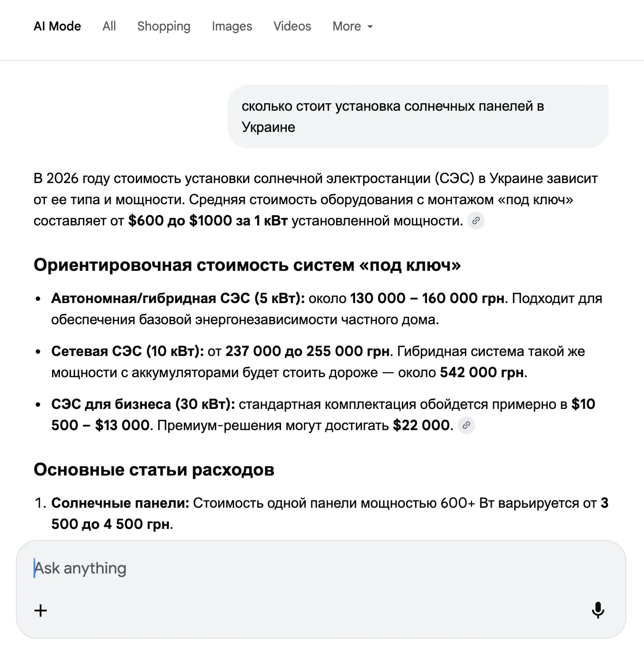Stay on the AI Mode tab
Screen dimensions: 644x652
[x=57, y=26]
